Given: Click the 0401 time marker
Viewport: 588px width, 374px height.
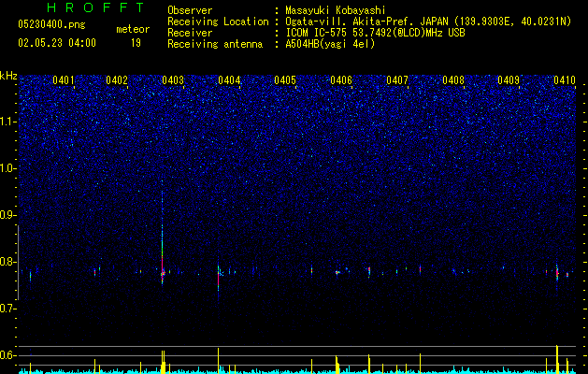Looking at the screenshot, I should 64,80.
